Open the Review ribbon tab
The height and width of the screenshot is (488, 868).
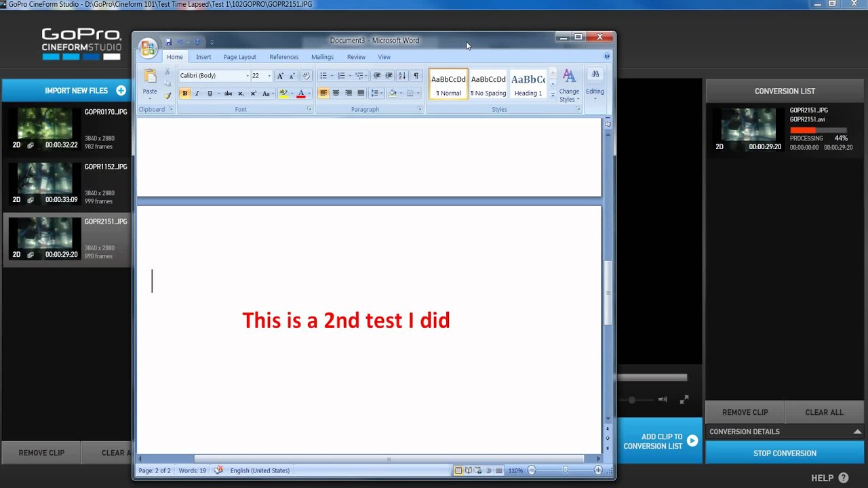click(x=356, y=57)
